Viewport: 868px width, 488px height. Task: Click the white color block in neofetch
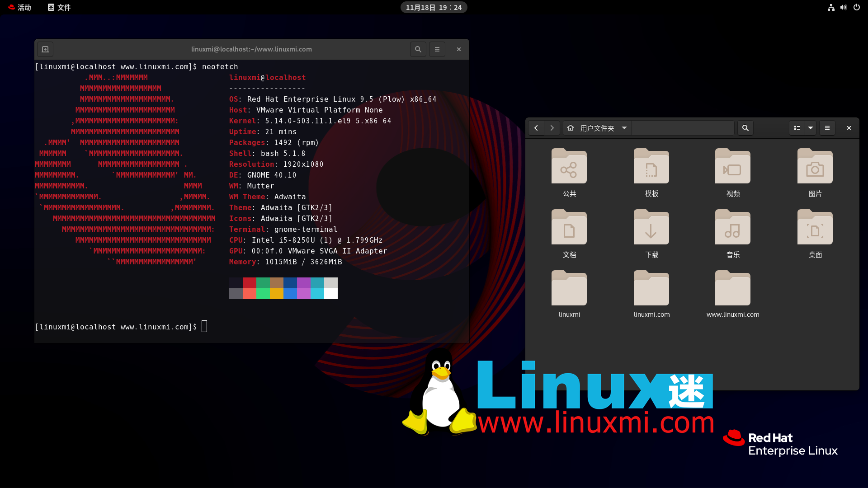(331, 294)
